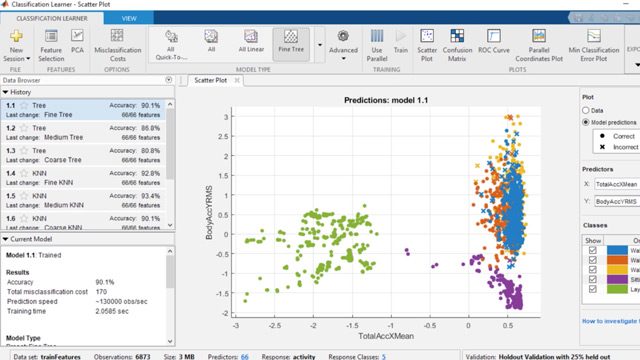Toggle Show checkbox for purple class
The width and height of the screenshot is (640, 360).
(593, 279)
